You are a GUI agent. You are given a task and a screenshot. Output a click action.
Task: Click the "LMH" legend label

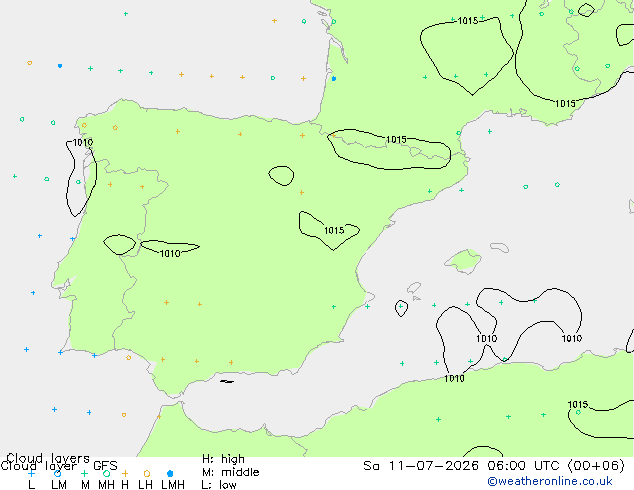[173, 485]
